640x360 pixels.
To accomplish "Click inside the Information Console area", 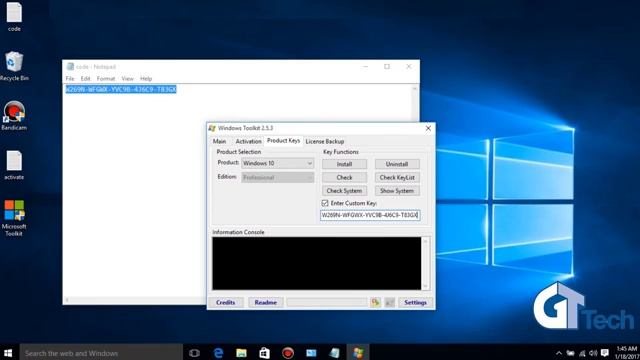I will [317, 263].
